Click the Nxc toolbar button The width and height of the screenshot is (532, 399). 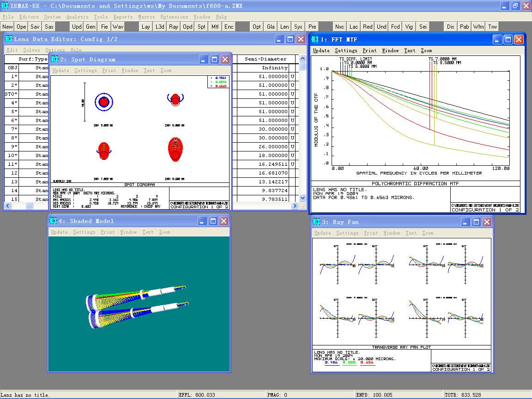tap(339, 27)
